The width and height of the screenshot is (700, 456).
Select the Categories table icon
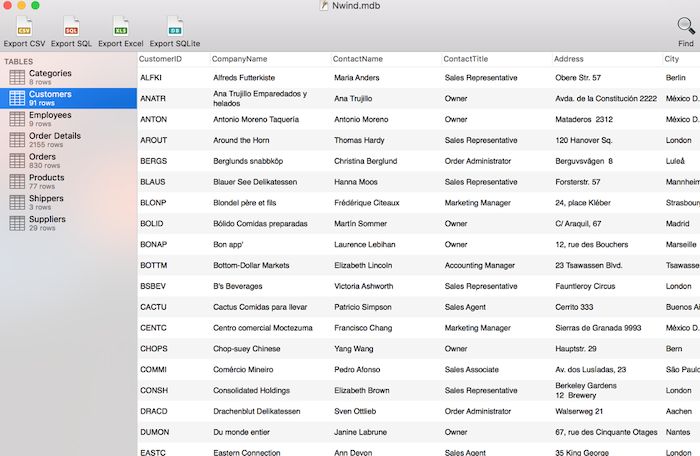(x=16, y=77)
